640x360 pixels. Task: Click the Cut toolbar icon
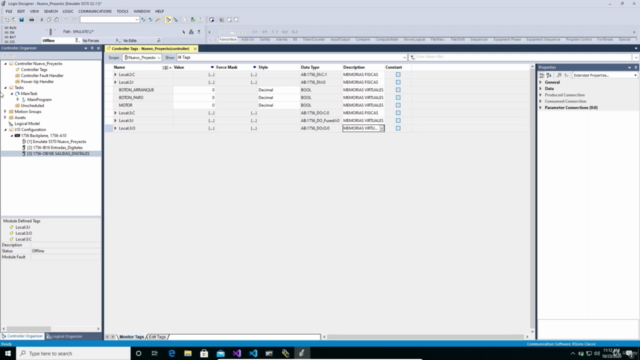[x=41, y=20]
